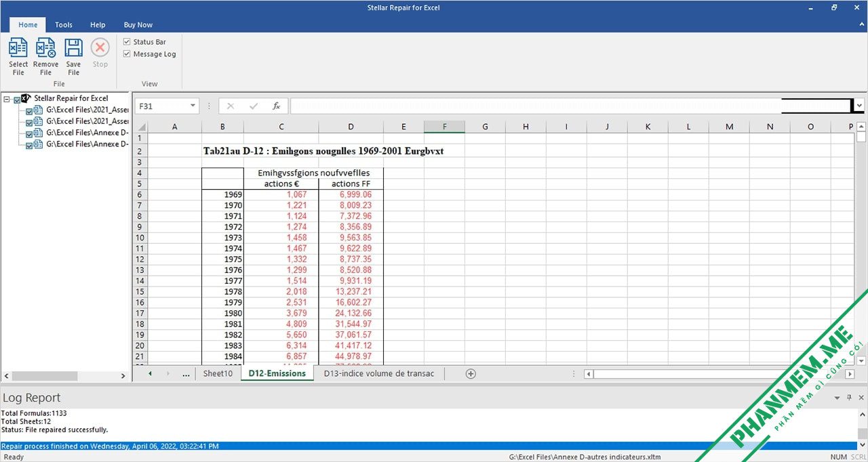This screenshot has height=462, width=868.
Task: Click the sheet horizontal scrollbar track
Action: (719, 374)
